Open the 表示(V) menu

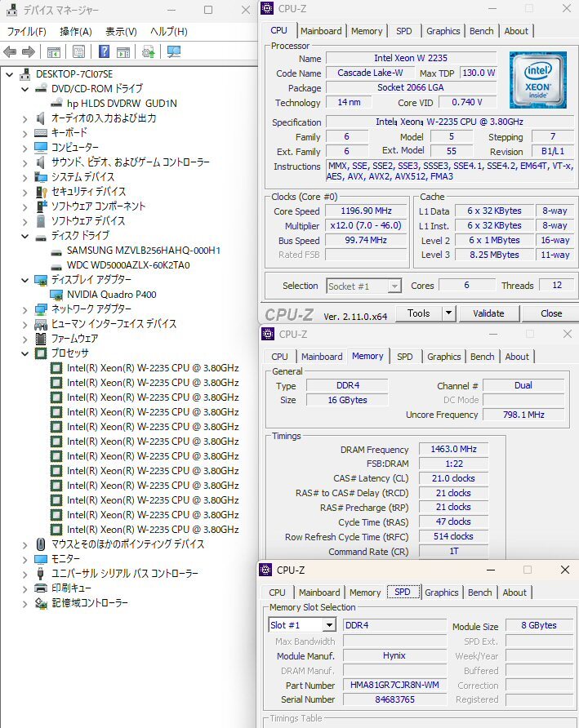[x=121, y=32]
